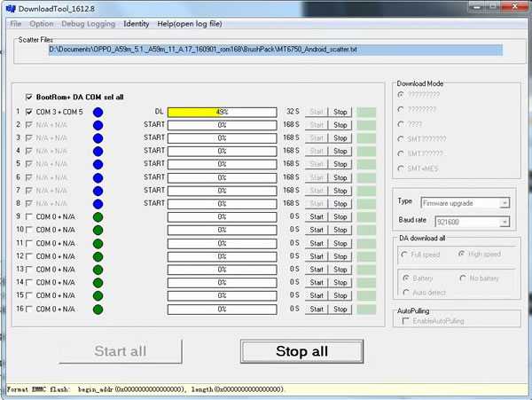Open the Type dropdown showing Firmware upgrade
The image size is (532, 400).
[x=465, y=203]
